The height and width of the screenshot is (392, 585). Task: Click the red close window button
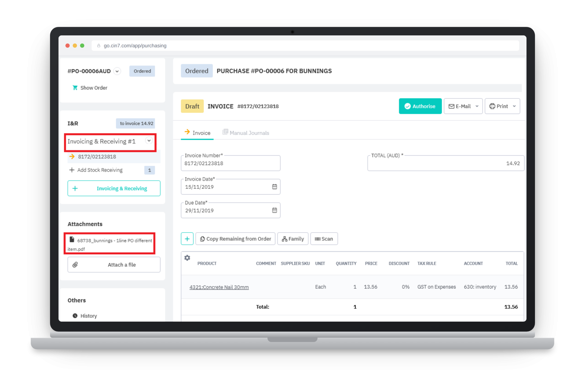68,46
